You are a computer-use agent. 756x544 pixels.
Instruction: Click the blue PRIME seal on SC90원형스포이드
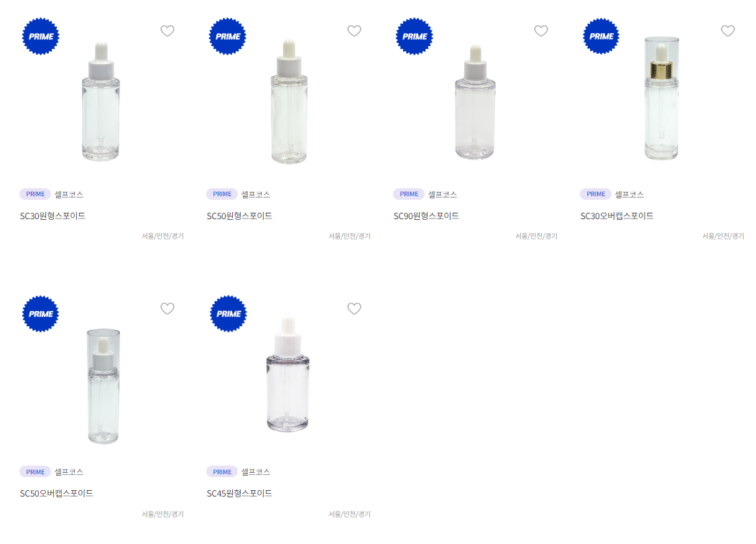[415, 36]
